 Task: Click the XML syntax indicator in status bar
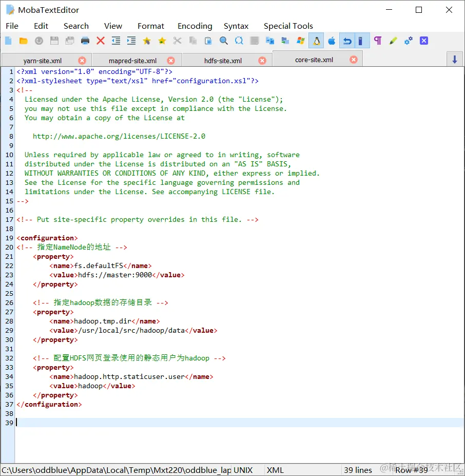pyautogui.click(x=275, y=470)
